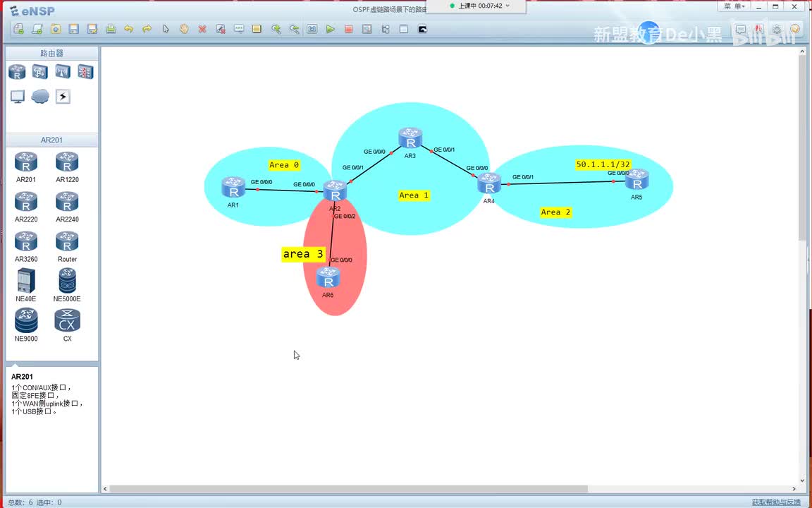Viewport: 812px width, 508px height.
Task: Click the red X delete tool
Action: click(202, 29)
